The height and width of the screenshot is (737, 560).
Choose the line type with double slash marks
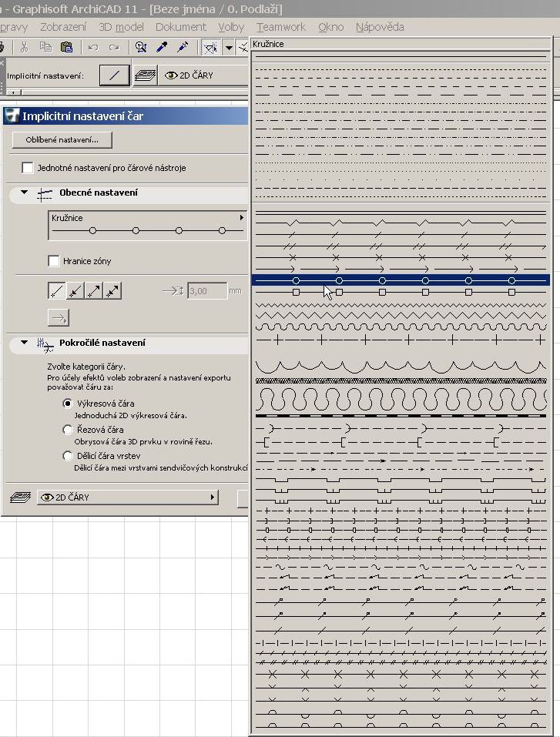coord(401,246)
